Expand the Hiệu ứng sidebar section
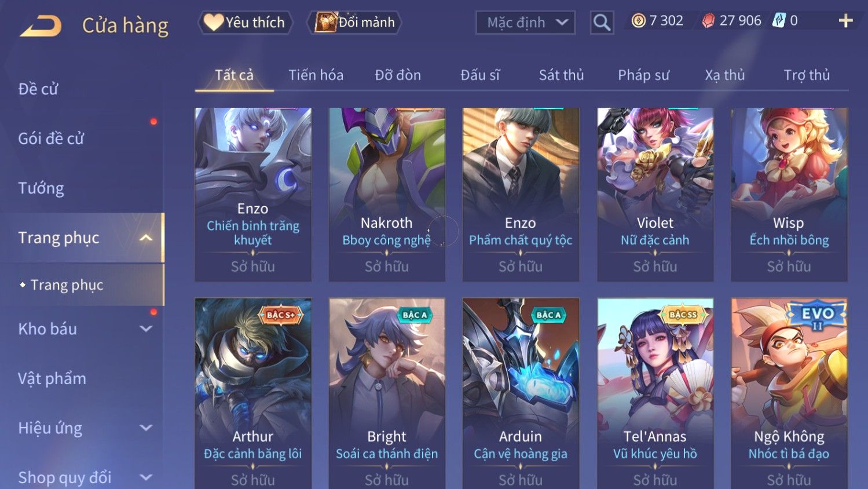This screenshot has width=868, height=489. tap(146, 428)
